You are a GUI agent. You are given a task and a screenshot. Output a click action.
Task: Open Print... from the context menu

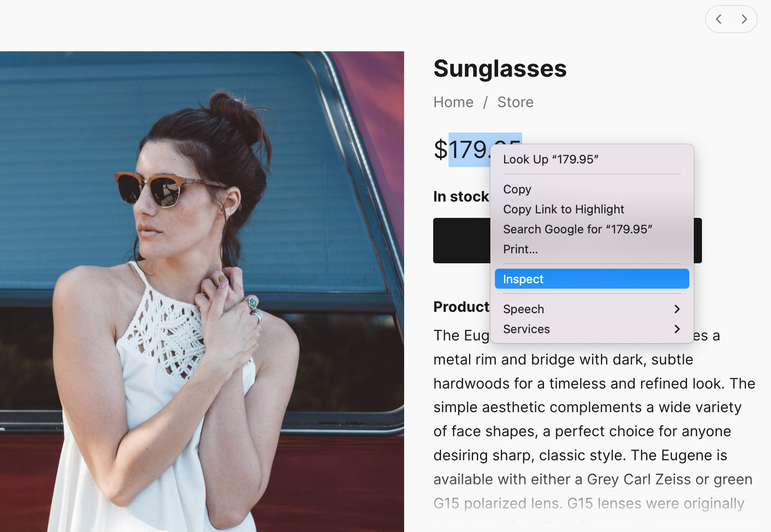[x=520, y=249]
